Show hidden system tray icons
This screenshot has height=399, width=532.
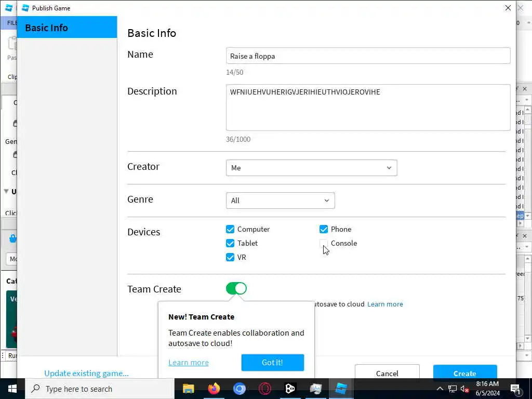(x=440, y=389)
